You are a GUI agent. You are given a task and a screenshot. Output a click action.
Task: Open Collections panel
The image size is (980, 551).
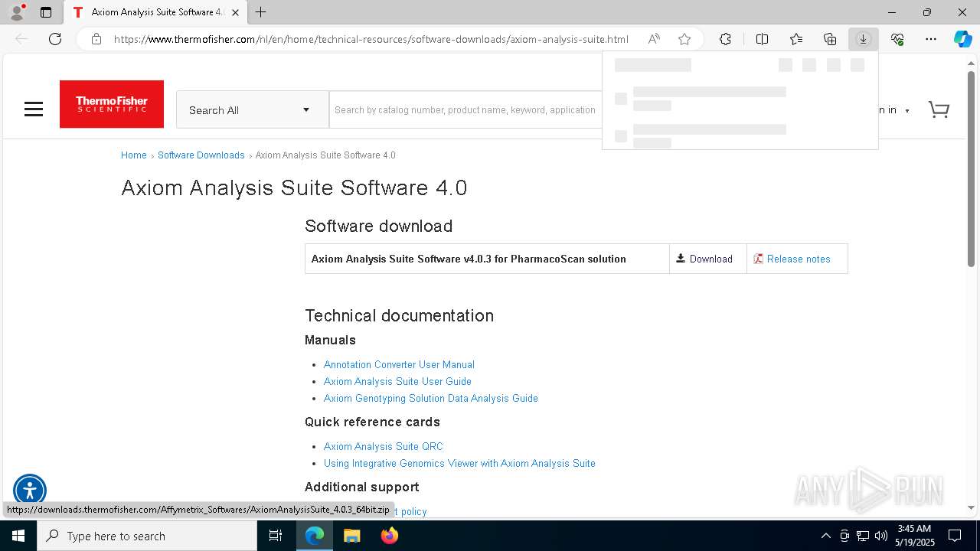click(830, 39)
